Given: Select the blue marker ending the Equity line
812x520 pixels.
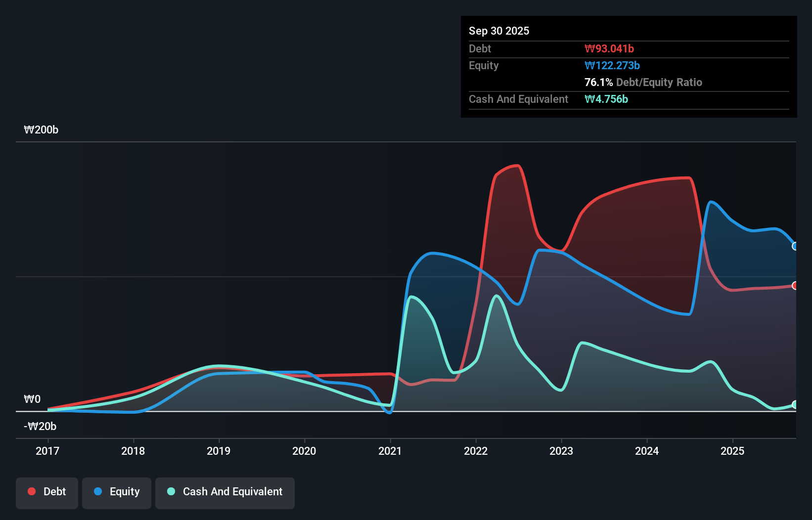Looking at the screenshot, I should coord(795,245).
